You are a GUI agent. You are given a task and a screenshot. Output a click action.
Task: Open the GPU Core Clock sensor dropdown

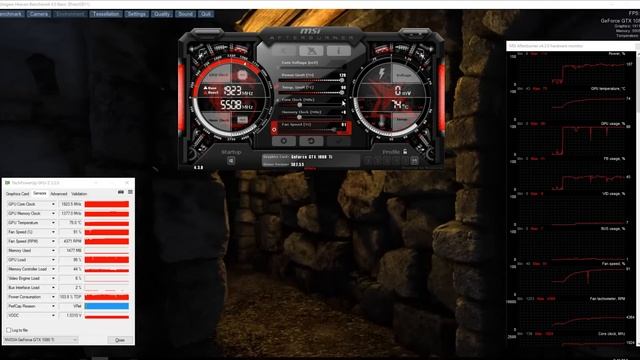coord(53,204)
